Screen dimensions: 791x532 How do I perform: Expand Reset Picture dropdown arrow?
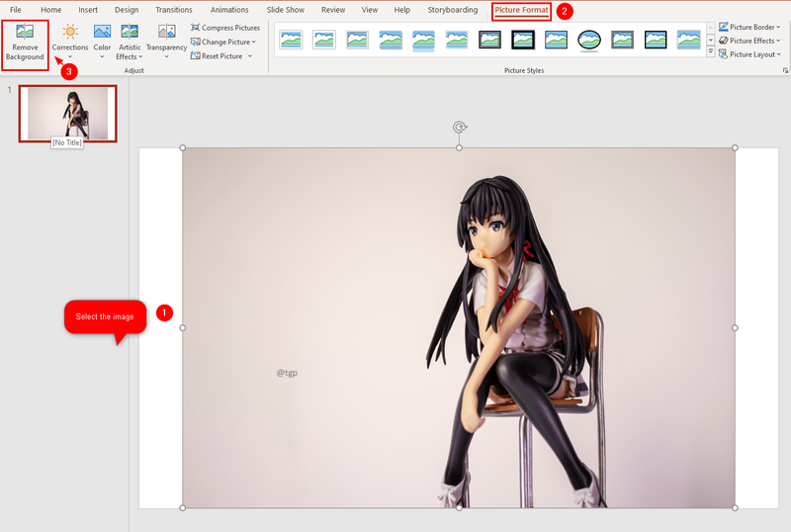coord(250,56)
